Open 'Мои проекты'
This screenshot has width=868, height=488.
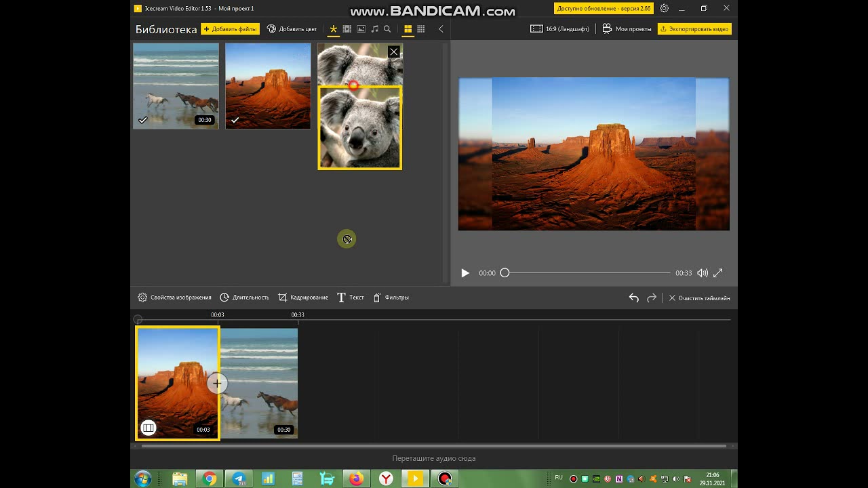[627, 29]
